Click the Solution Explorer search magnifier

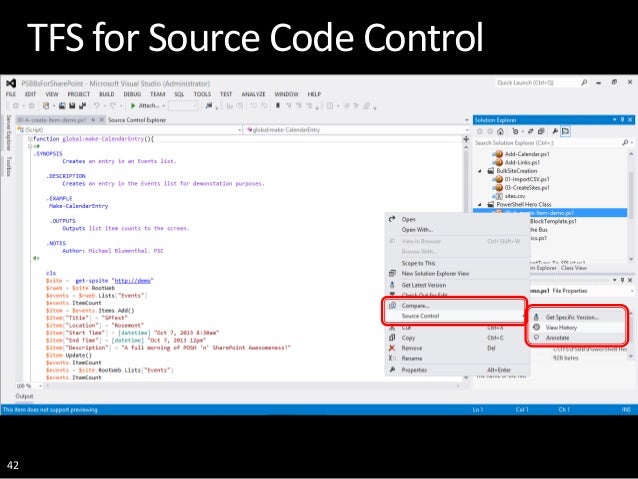coord(625,142)
